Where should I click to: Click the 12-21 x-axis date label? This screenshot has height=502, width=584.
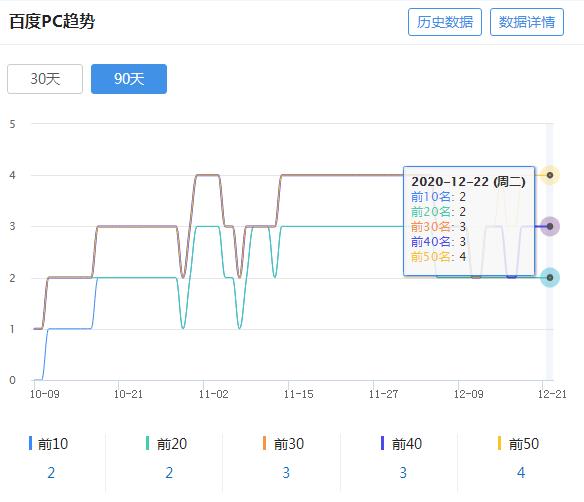(552, 394)
